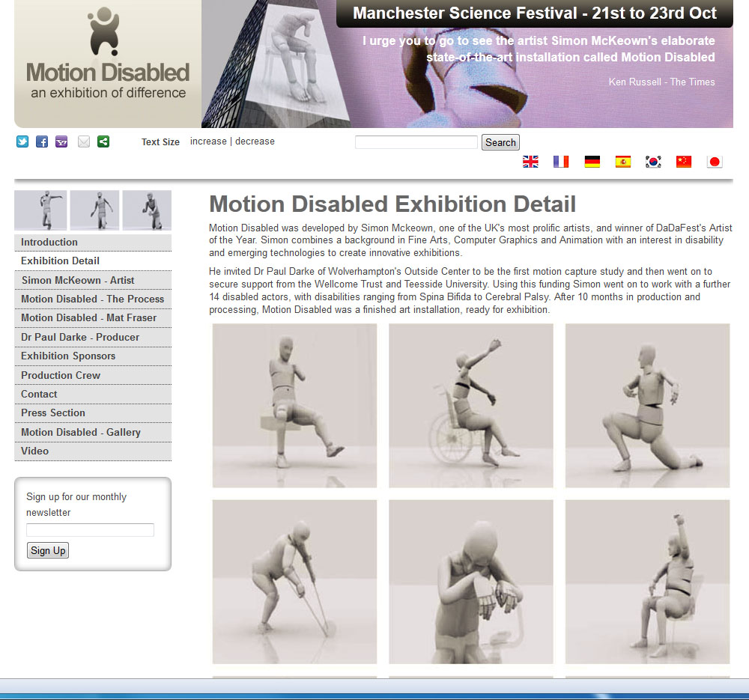
Task: Switch to the Japanese flag language
Action: [715, 162]
